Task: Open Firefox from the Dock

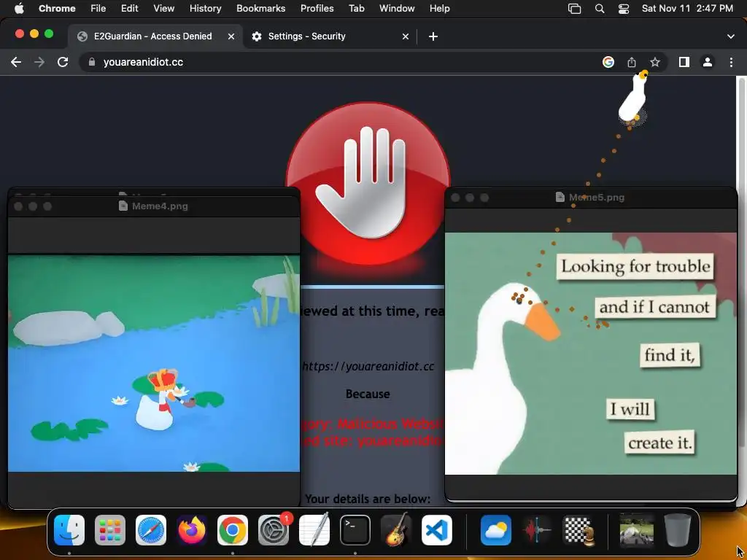Action: pos(192,530)
